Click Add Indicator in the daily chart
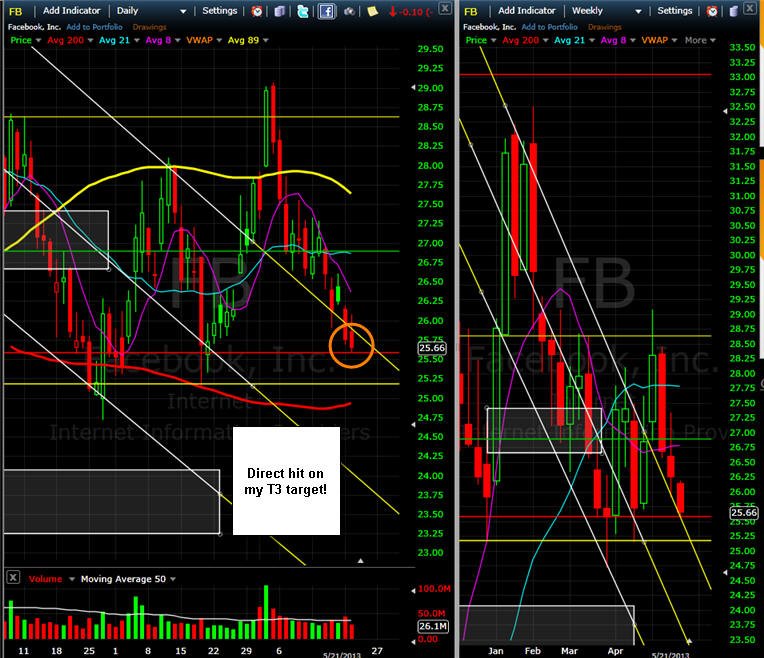The height and width of the screenshot is (658, 764). click(x=72, y=11)
